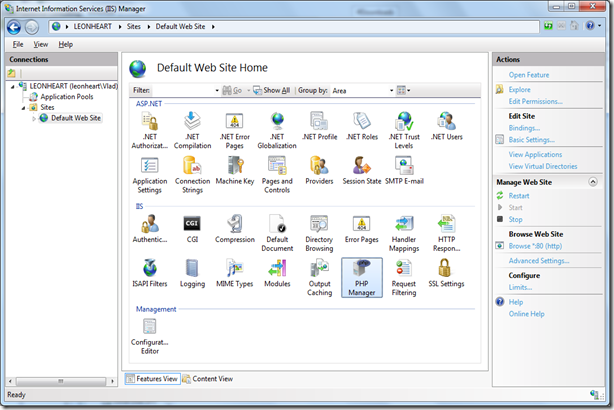Select Request Filtering icon
Viewport: 614px width, 410px height.
point(404,277)
